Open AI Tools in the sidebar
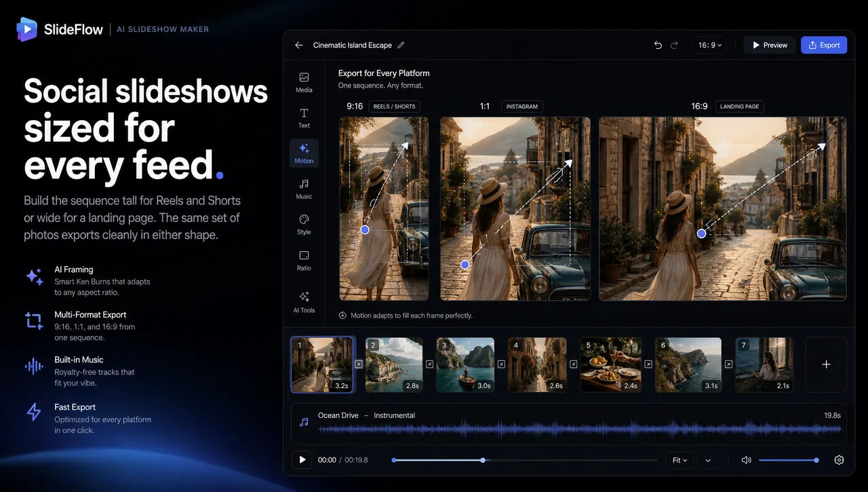Viewport: 868px width, 492px height. (x=304, y=302)
